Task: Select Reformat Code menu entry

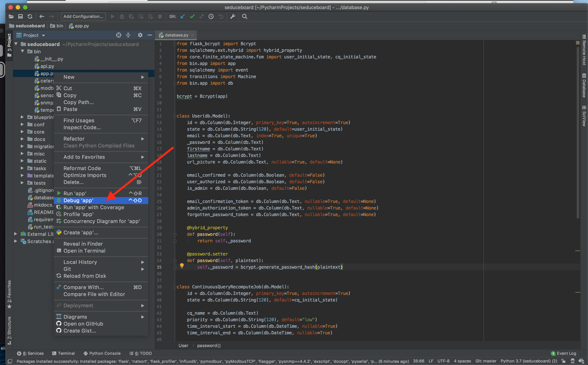Action: click(101, 168)
